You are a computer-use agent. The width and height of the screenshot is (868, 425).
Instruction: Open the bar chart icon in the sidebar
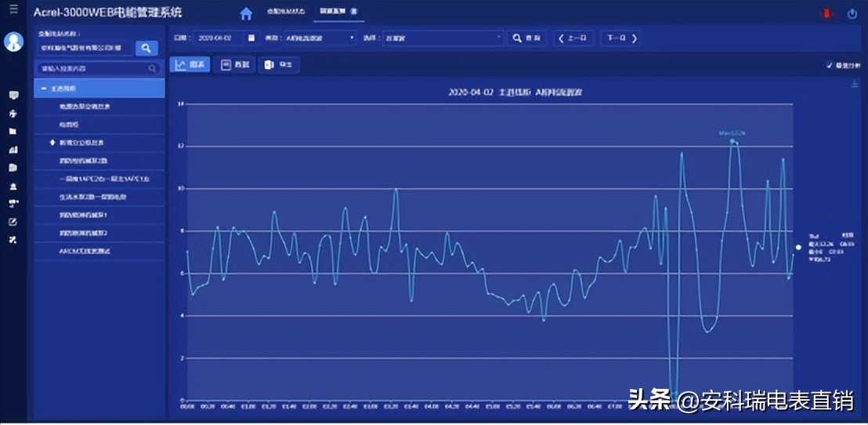(x=14, y=150)
